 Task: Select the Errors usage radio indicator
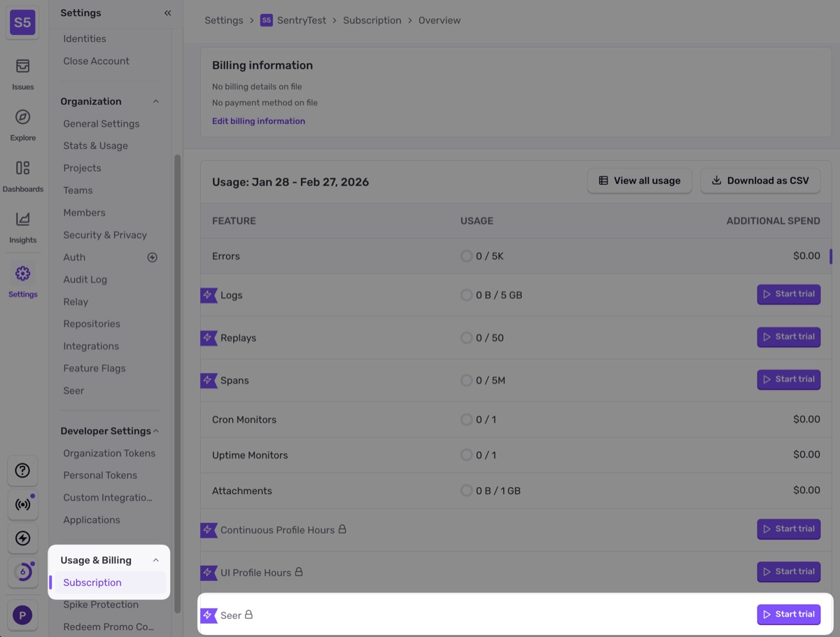pyautogui.click(x=466, y=255)
